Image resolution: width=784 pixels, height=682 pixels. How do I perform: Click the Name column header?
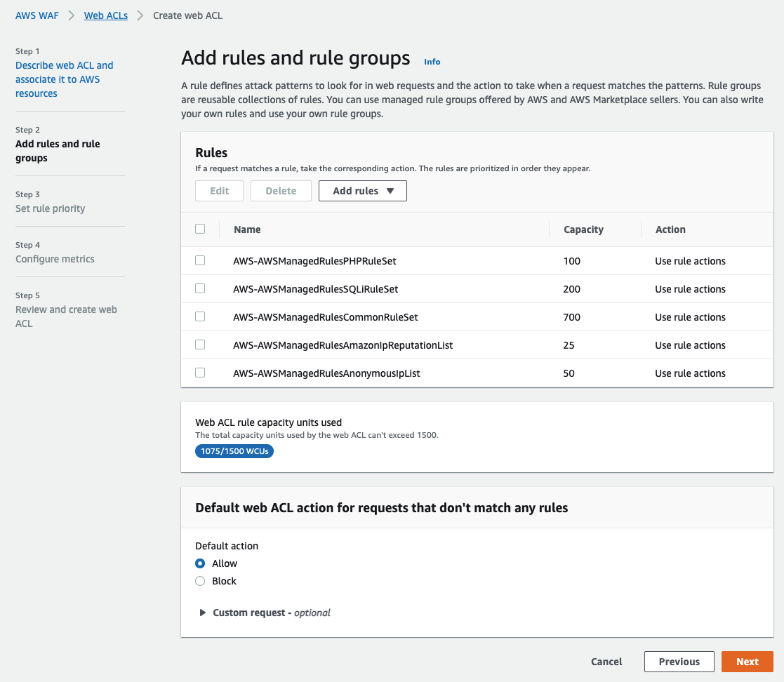(x=247, y=229)
